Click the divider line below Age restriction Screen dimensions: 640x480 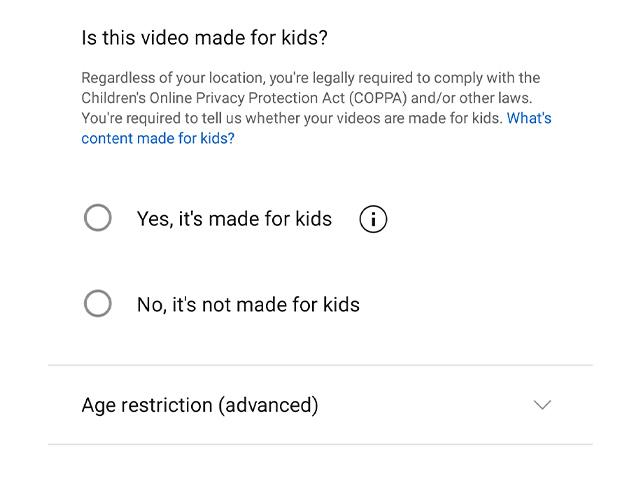(x=320, y=444)
